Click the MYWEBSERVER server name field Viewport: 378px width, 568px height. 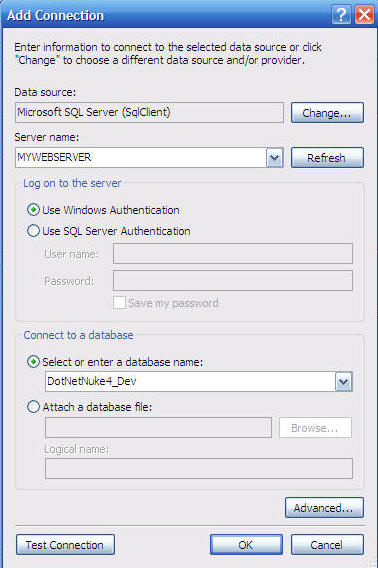point(141,158)
